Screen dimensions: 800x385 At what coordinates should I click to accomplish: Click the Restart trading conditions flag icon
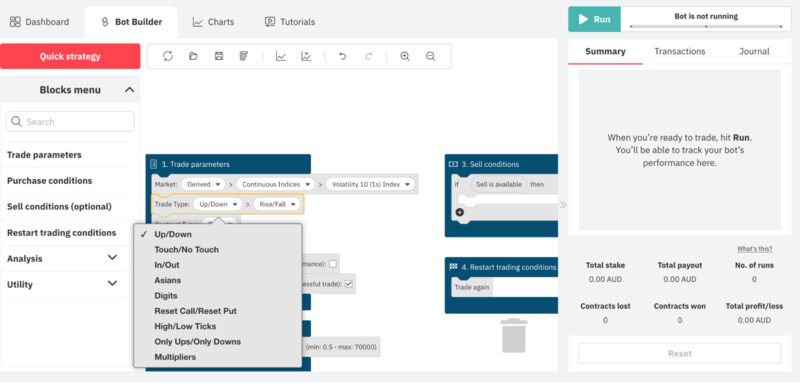pyautogui.click(x=453, y=267)
